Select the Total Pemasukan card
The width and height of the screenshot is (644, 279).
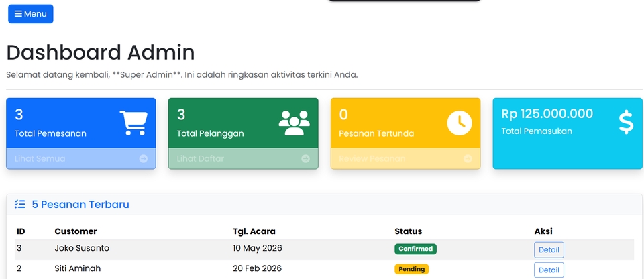point(568,133)
